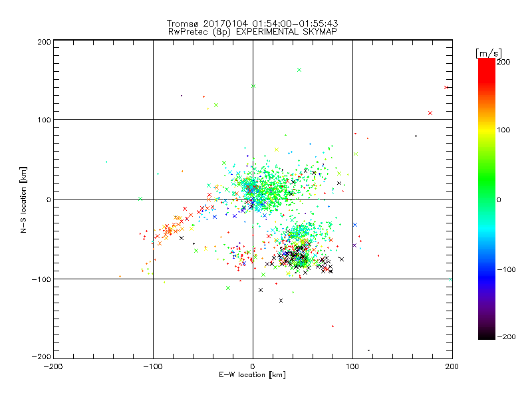Click the plot title 'Tromsø 20170104 01:54:00-01:55:43'
532x399 pixels.
coord(252,23)
